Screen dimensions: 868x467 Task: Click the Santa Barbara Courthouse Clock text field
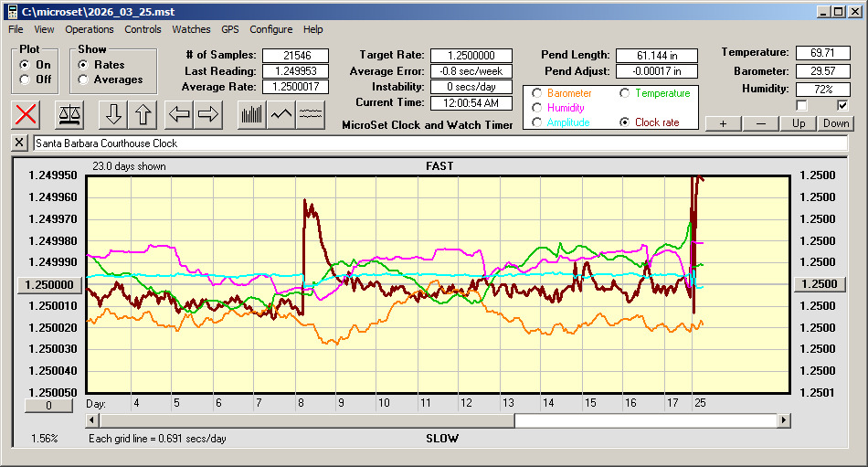point(439,143)
